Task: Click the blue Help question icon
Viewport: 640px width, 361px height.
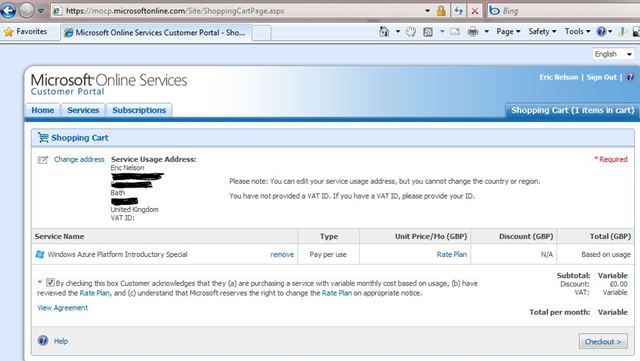Action: point(43,341)
